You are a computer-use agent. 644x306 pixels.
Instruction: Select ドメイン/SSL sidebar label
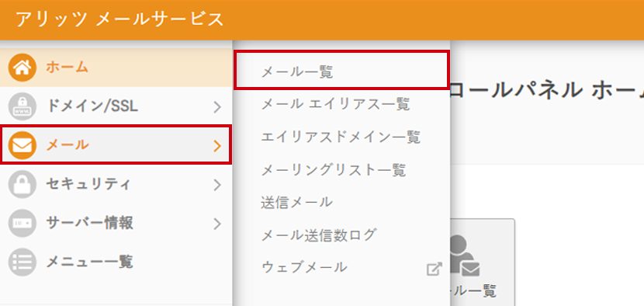click(92, 106)
